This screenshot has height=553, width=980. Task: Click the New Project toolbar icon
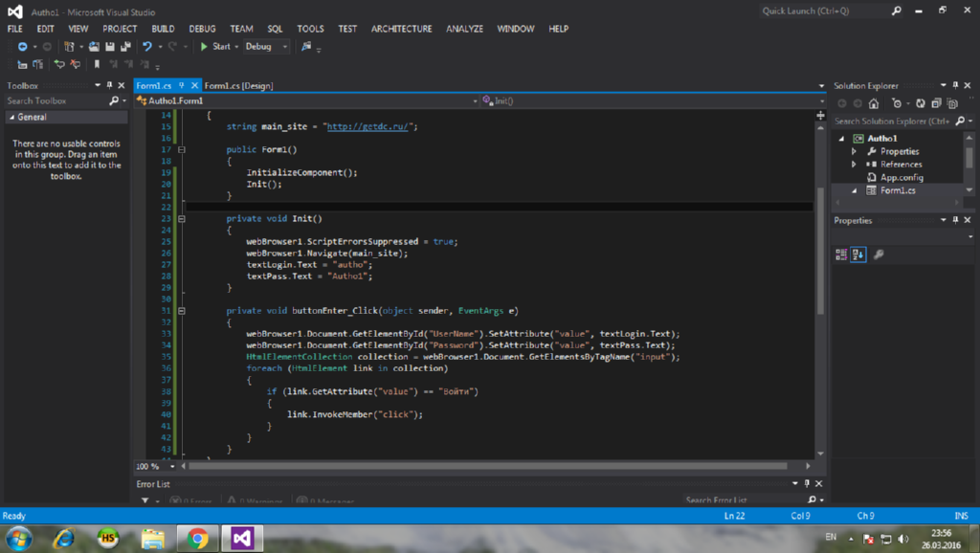pyautogui.click(x=69, y=47)
